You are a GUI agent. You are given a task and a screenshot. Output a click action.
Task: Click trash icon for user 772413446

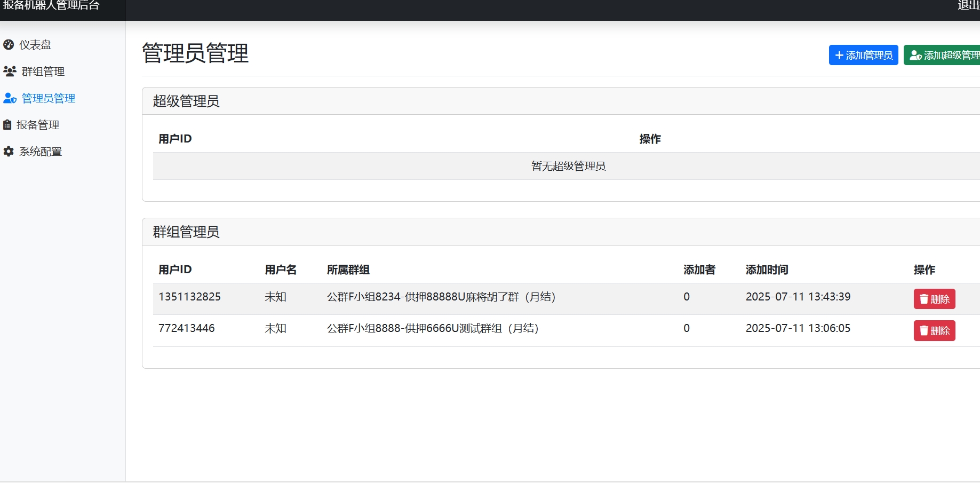[924, 331]
